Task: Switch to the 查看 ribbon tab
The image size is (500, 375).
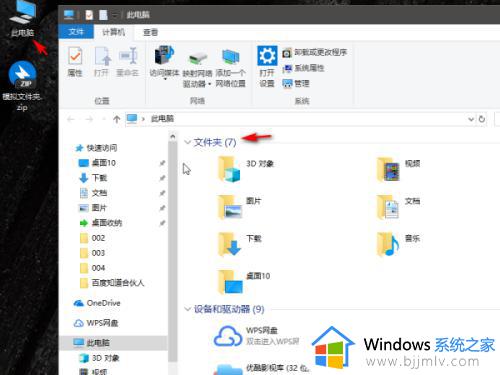Action: (x=150, y=32)
